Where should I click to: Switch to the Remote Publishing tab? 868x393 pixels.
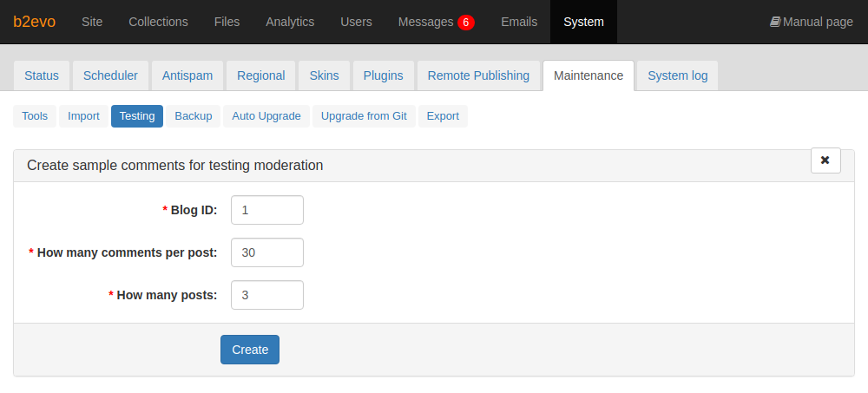(478, 75)
